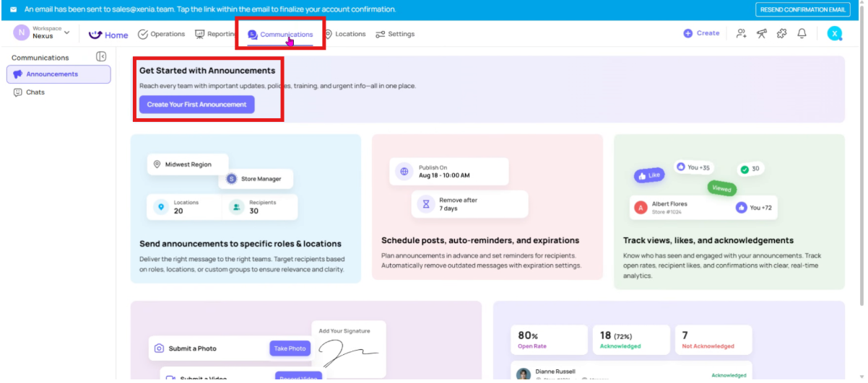Select the Communications tab

[x=281, y=35]
